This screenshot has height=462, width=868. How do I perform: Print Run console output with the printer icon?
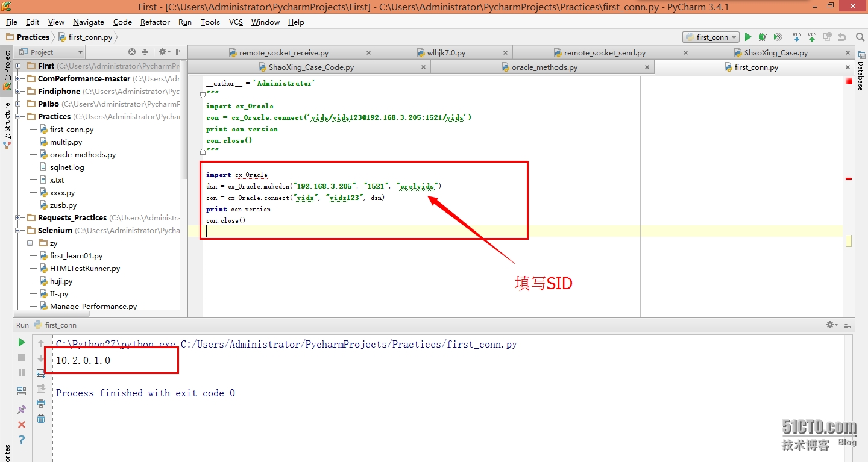pyautogui.click(x=41, y=404)
